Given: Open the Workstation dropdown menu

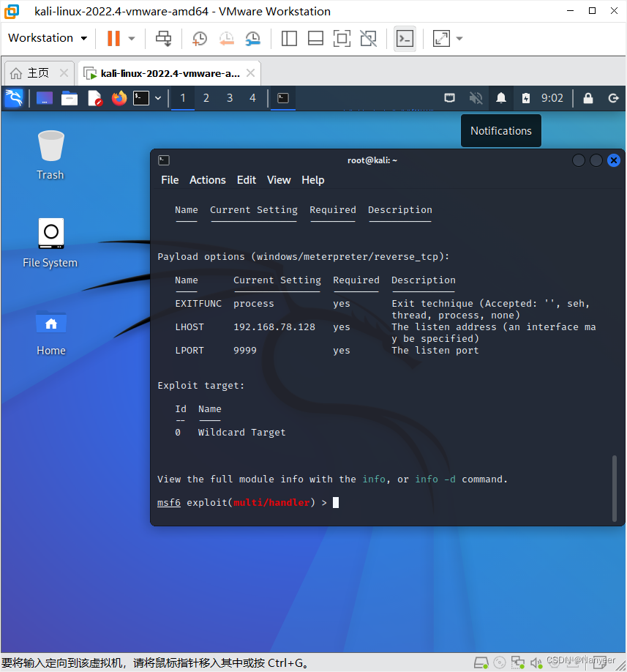Looking at the screenshot, I should click(x=48, y=38).
